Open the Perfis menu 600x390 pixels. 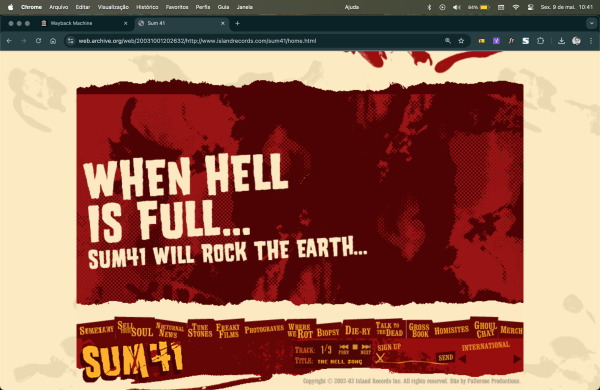[203, 7]
